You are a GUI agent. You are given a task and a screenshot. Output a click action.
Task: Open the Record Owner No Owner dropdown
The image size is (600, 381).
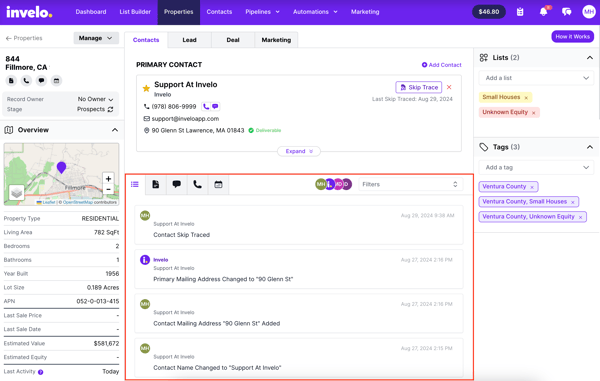(x=96, y=99)
